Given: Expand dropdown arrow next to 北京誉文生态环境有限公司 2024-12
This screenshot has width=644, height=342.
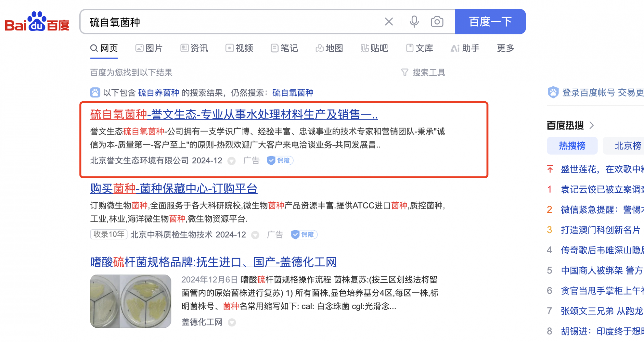Looking at the screenshot, I should 231,161.
